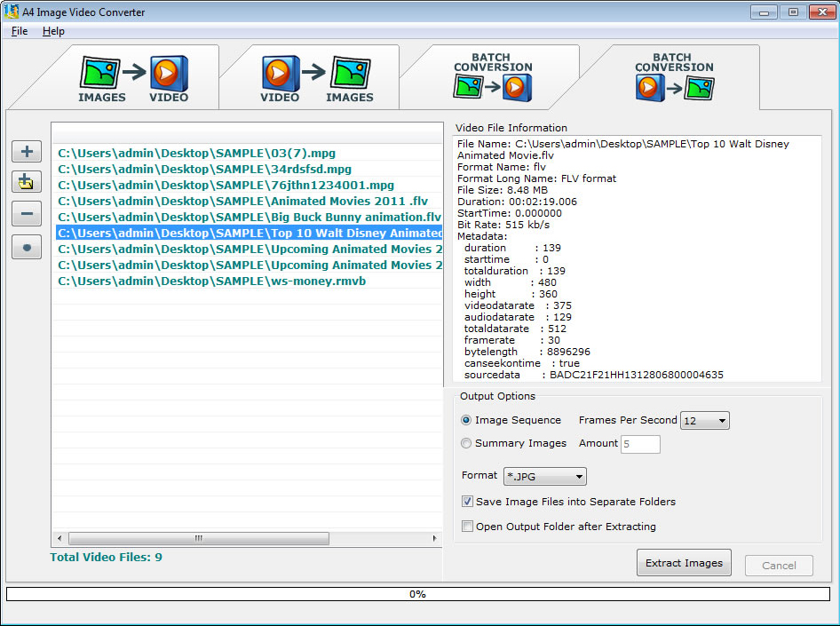Click the remove file minus icon
840x626 pixels.
tap(27, 214)
